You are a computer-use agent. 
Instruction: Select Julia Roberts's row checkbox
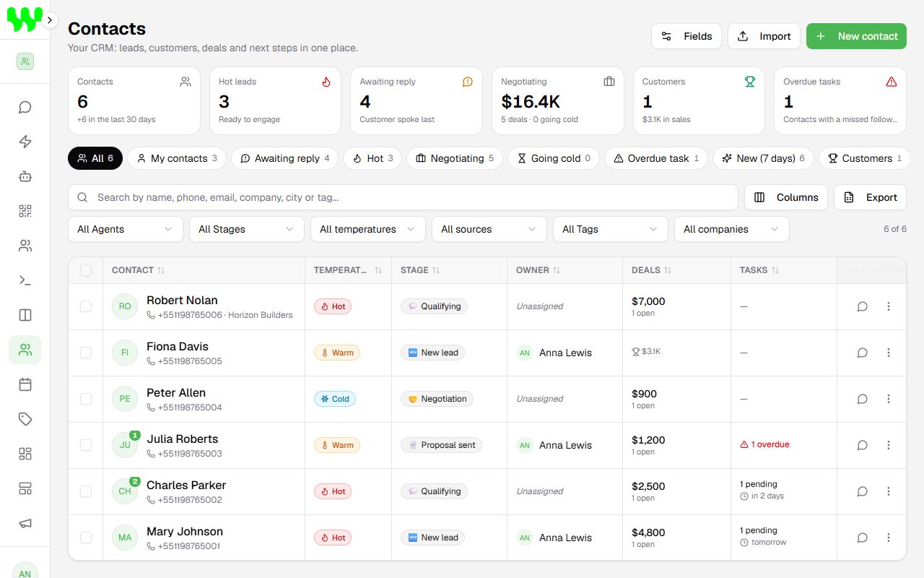click(86, 445)
